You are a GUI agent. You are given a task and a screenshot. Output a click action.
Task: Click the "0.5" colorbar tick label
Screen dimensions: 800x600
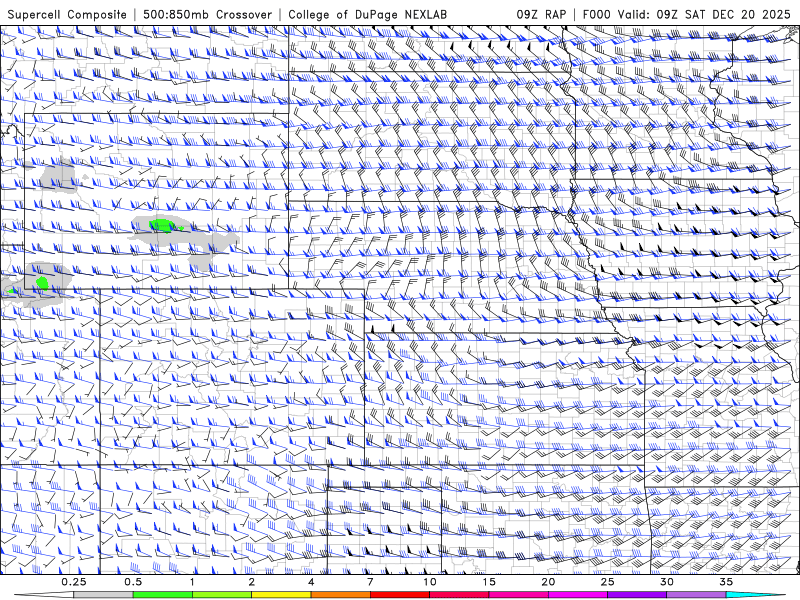133,582
